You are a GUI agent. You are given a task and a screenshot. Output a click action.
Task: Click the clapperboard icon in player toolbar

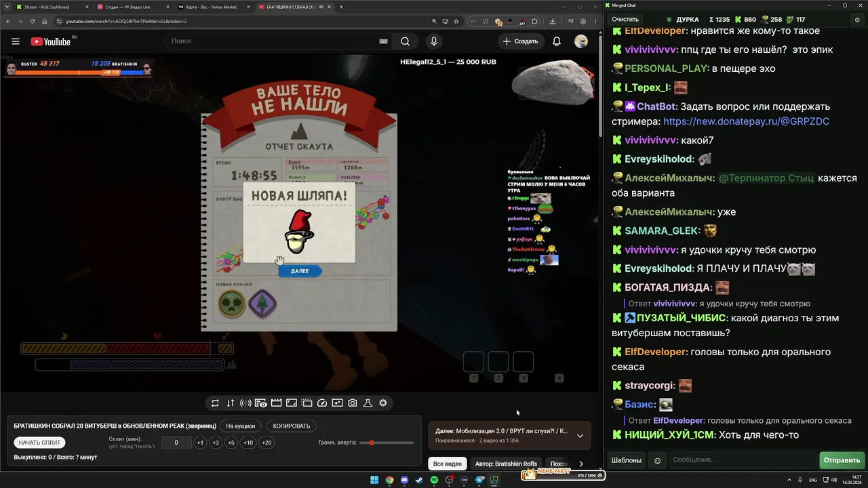[276, 403]
